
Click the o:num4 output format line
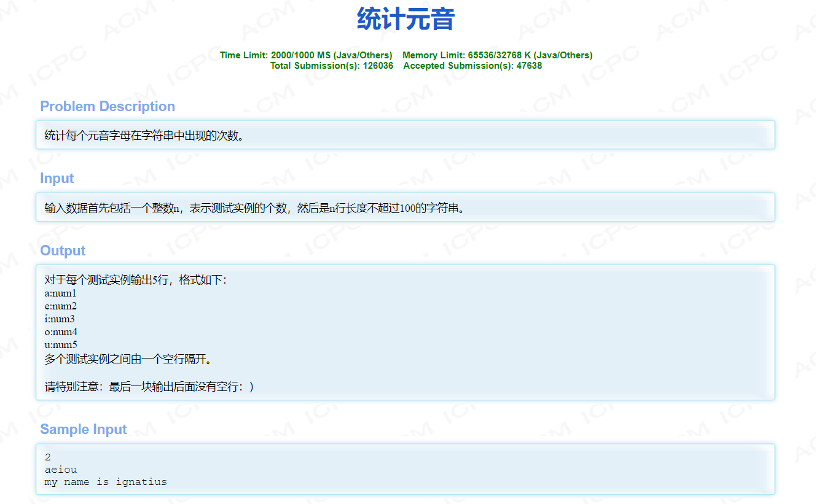(61, 332)
